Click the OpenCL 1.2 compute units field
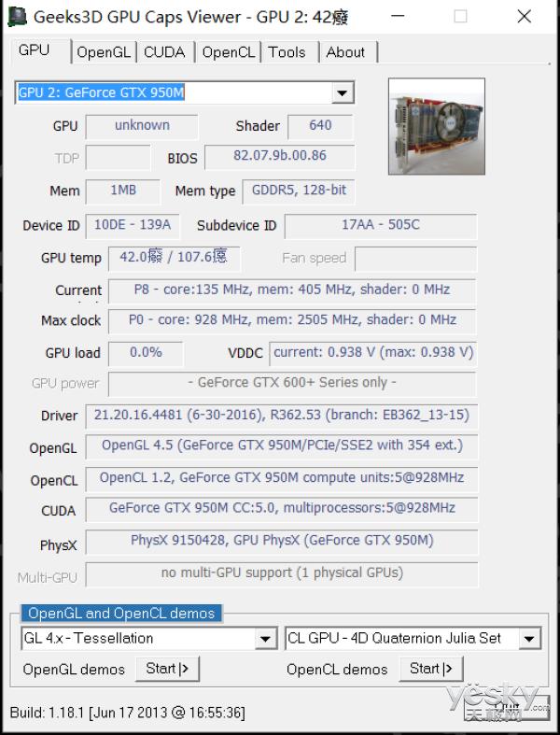The width and height of the screenshot is (560, 735). [282, 478]
